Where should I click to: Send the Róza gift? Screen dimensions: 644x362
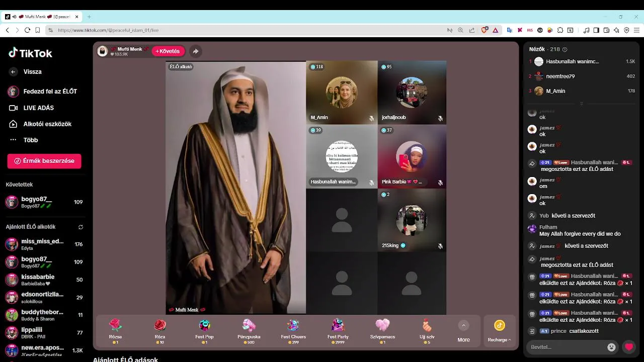click(160, 331)
